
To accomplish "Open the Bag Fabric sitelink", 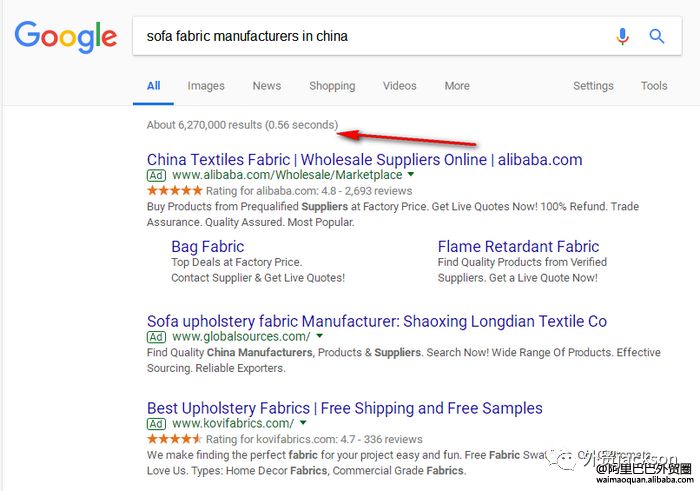I will click(207, 247).
